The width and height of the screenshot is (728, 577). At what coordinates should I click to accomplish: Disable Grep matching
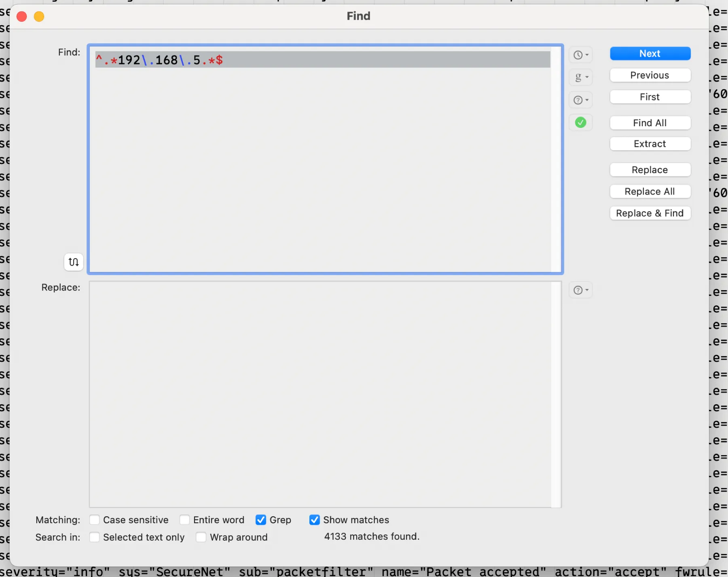click(261, 520)
